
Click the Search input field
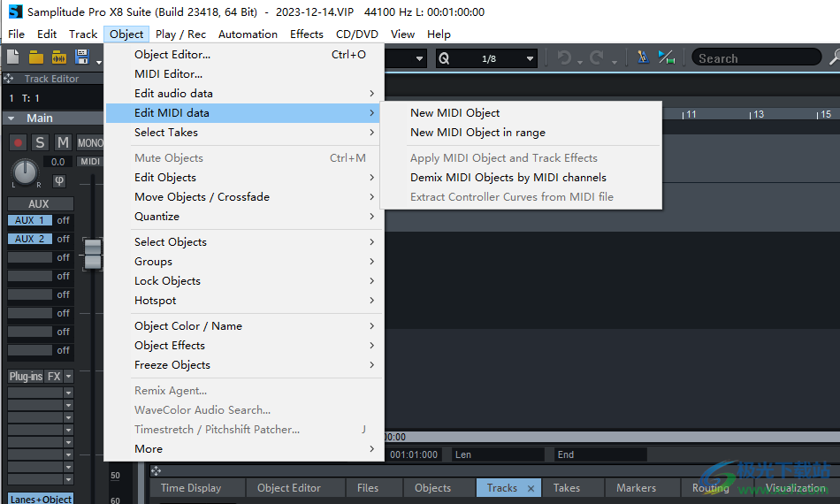[x=756, y=58]
